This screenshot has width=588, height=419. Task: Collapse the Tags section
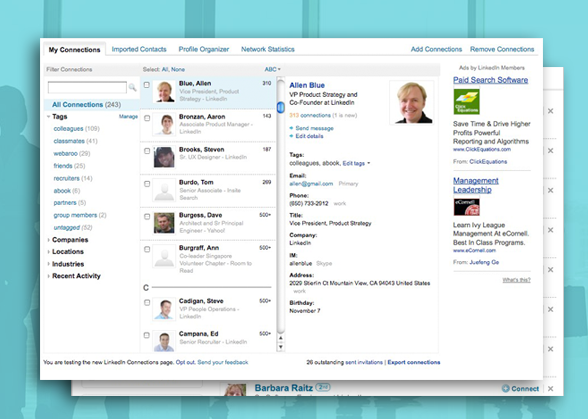click(48, 117)
